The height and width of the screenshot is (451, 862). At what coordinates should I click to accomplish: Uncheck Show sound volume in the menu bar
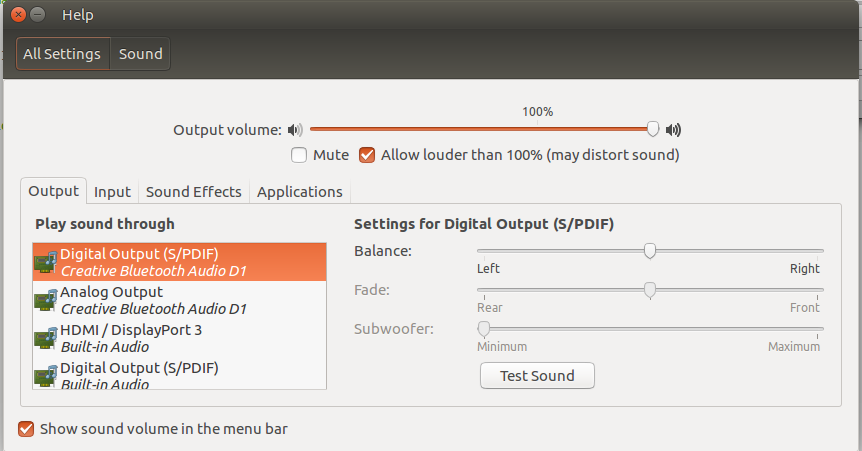(26, 429)
